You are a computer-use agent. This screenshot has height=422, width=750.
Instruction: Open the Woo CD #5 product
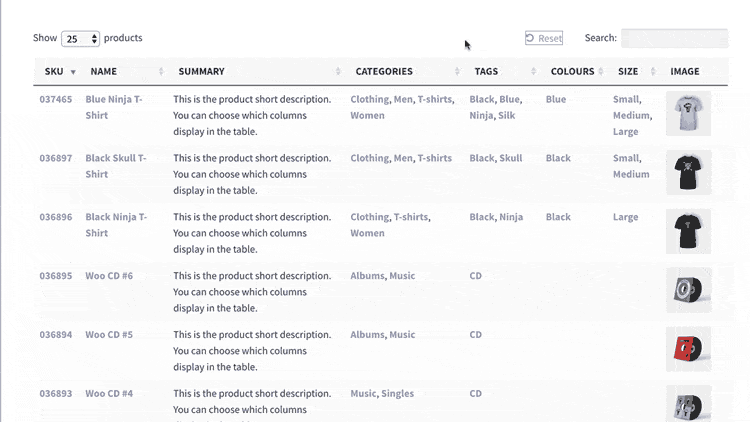(x=109, y=334)
